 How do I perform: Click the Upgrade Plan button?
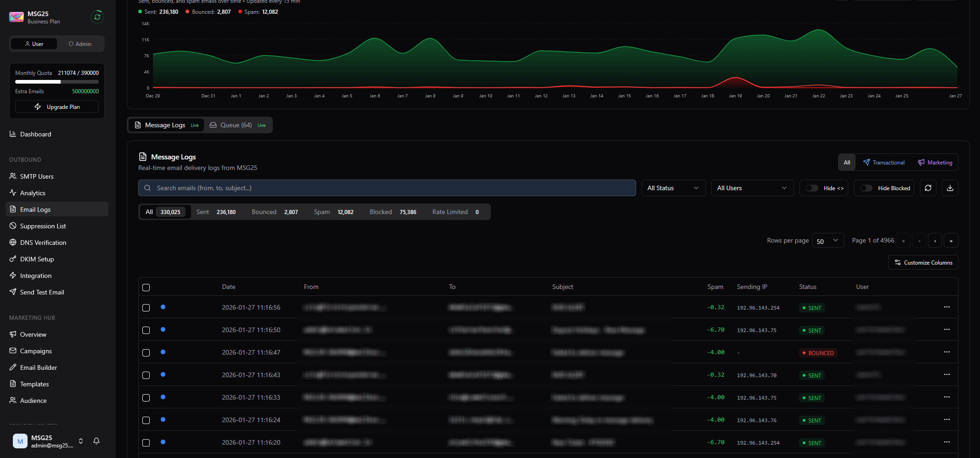pyautogui.click(x=57, y=107)
